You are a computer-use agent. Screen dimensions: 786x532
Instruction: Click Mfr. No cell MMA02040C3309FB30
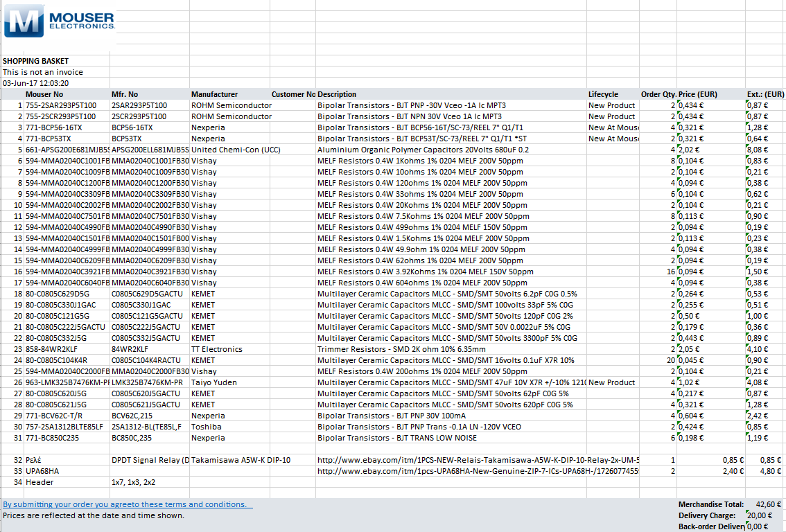click(x=150, y=194)
